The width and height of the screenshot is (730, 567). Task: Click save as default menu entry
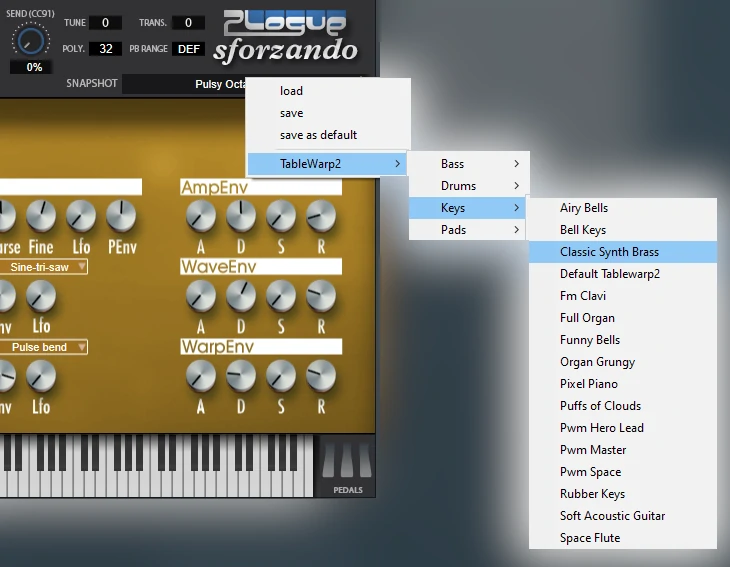318,135
